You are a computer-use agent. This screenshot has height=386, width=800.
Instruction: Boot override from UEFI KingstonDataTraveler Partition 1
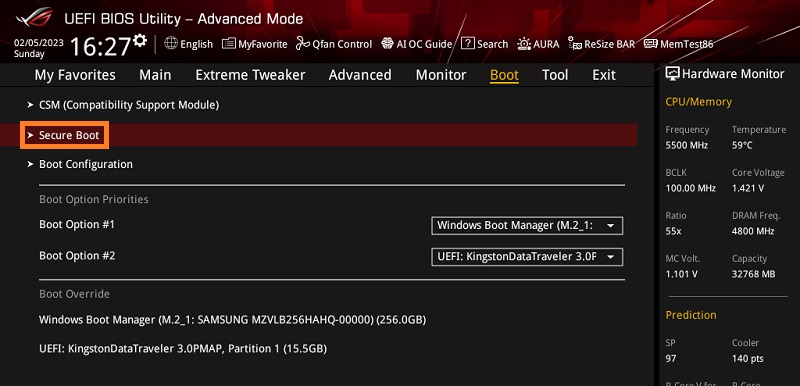pos(183,349)
